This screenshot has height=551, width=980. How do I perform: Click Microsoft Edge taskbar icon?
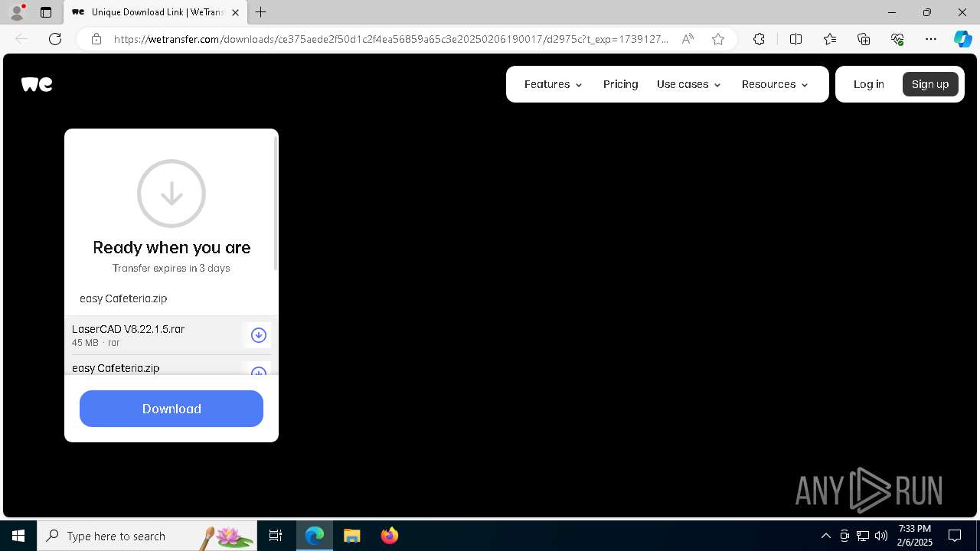click(x=315, y=536)
